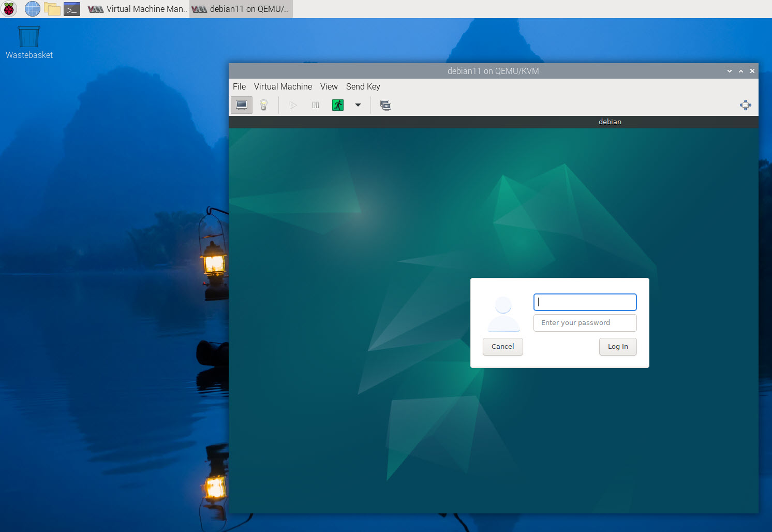
Task: Switch to Virtual Machine Manager taskbar entry
Action: tap(137, 9)
